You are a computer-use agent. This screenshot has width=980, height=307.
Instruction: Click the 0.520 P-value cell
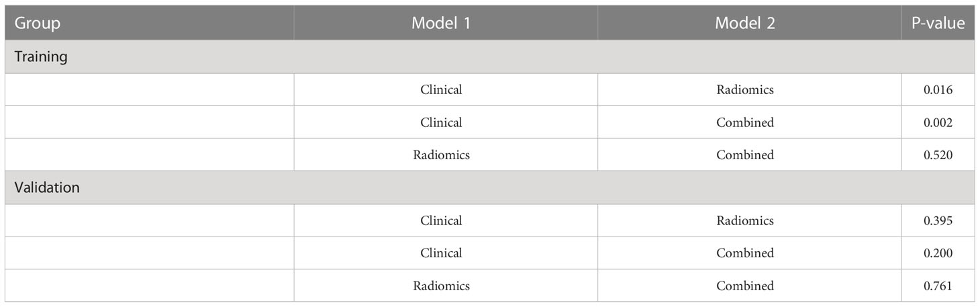(x=938, y=155)
